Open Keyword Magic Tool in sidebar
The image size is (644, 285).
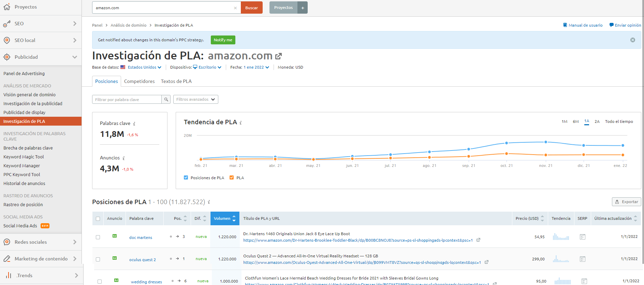click(24, 157)
